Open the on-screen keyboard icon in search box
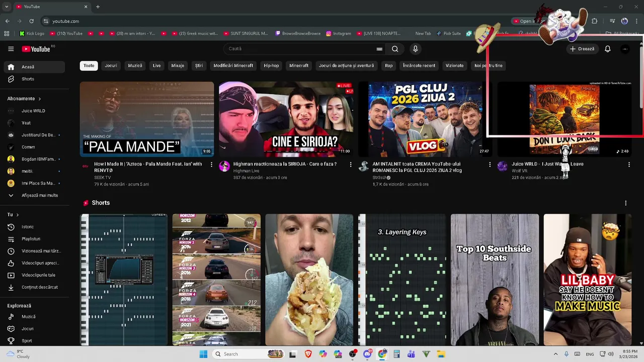 click(379, 49)
